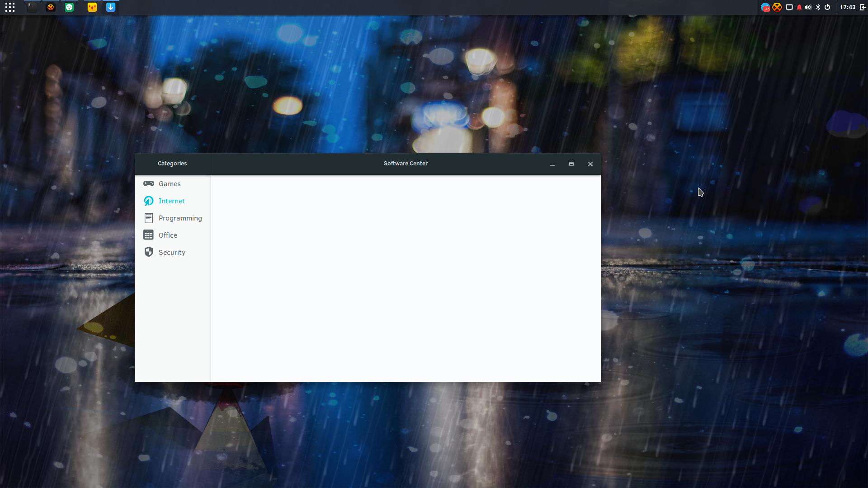
Task: Open the yellow app with red diamonds
Action: click(x=92, y=7)
